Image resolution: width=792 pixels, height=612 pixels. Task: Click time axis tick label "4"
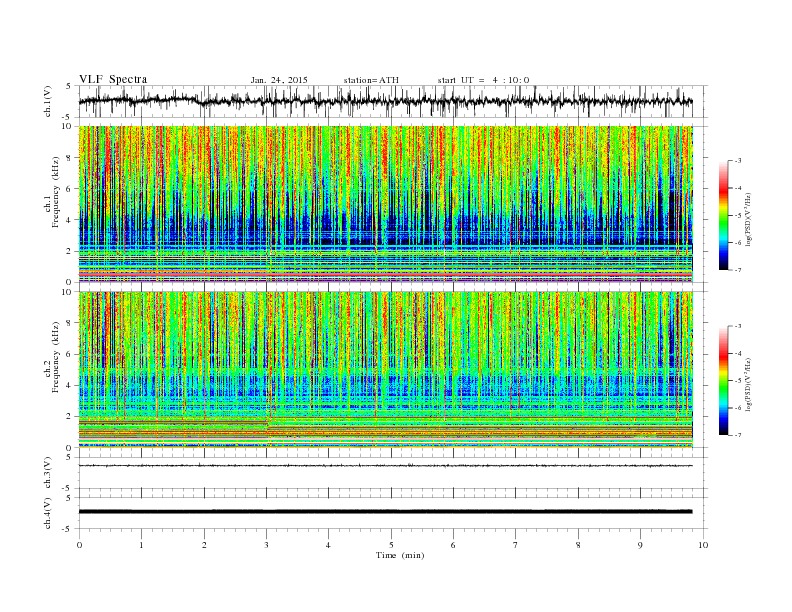pyautogui.click(x=328, y=545)
